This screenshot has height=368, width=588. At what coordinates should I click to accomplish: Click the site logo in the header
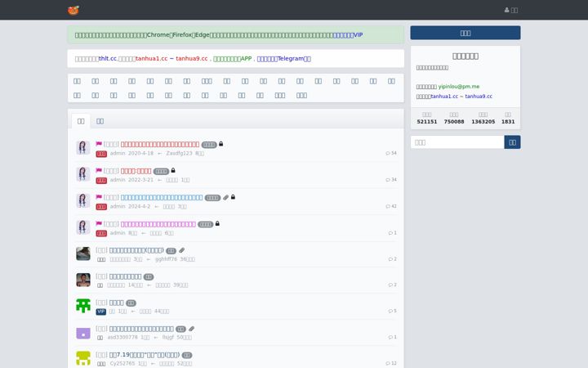click(x=73, y=10)
